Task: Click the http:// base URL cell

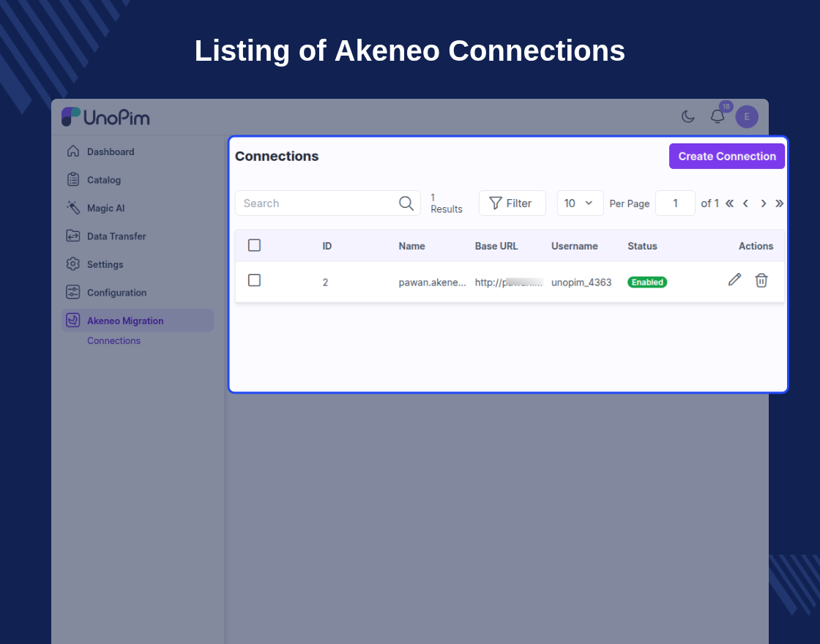Action: click(508, 282)
